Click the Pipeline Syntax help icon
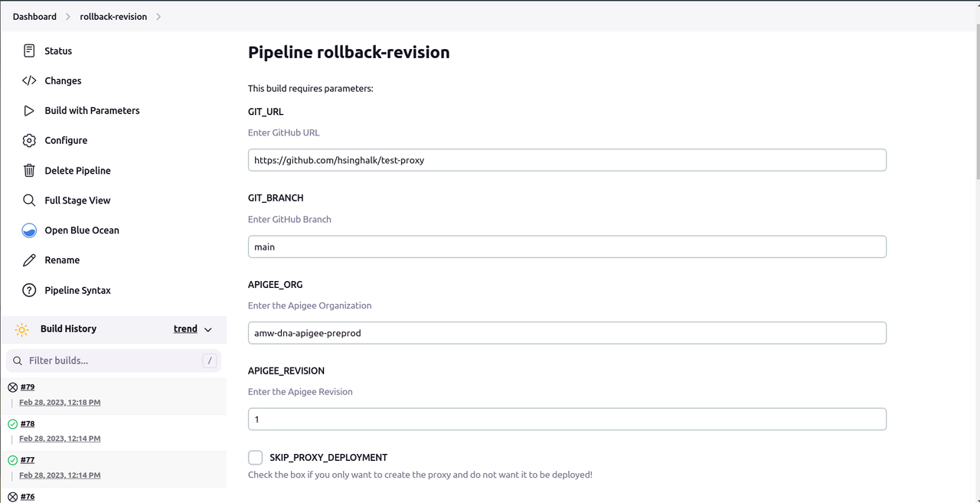The width and height of the screenshot is (980, 503). pyautogui.click(x=29, y=290)
